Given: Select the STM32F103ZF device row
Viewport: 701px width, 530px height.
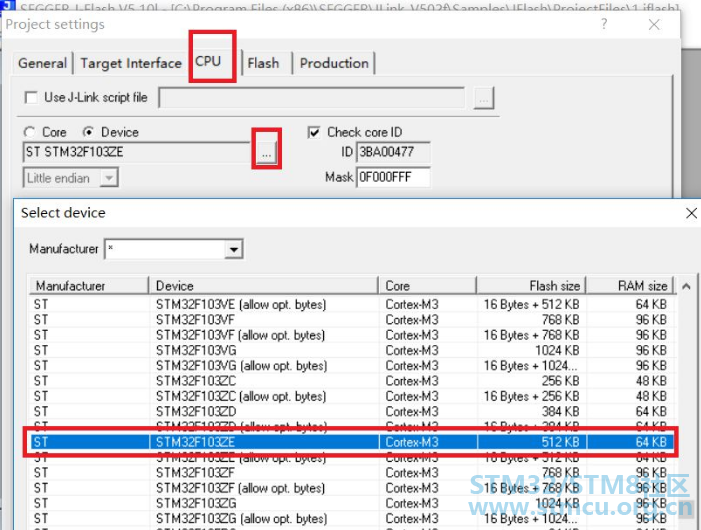Looking at the screenshot, I should [351, 473].
